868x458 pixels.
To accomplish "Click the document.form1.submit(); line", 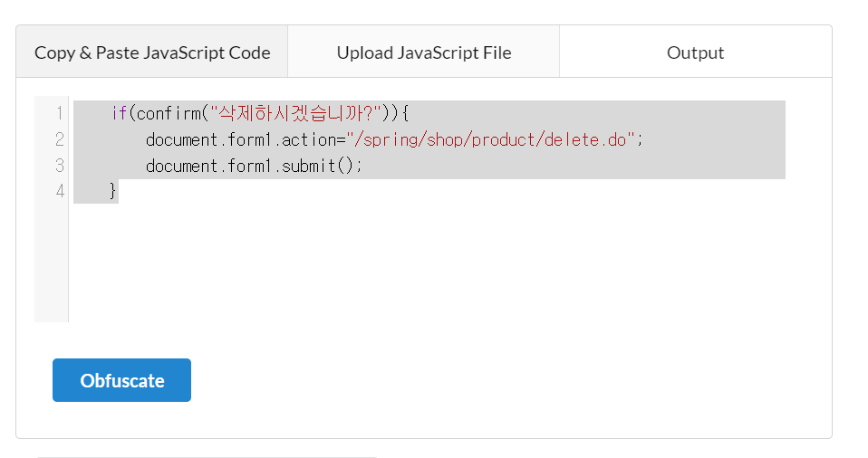I will tap(254, 166).
